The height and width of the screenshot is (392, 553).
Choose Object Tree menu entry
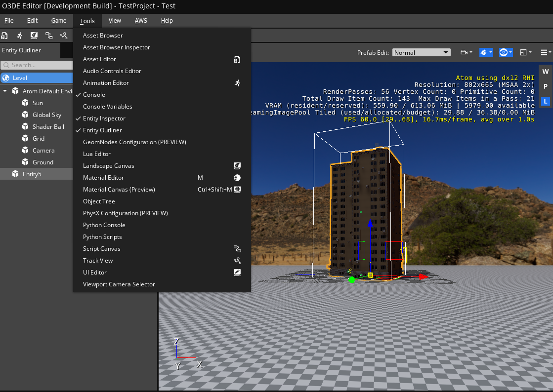(x=162, y=201)
